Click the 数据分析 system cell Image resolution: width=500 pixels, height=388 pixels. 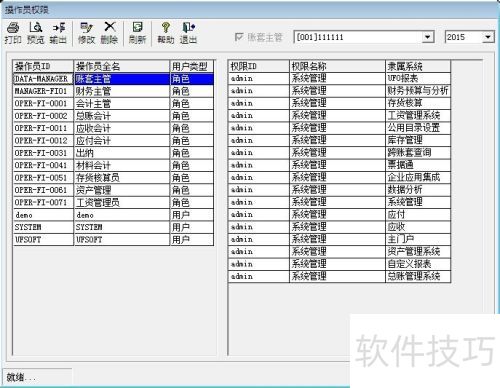418,190
